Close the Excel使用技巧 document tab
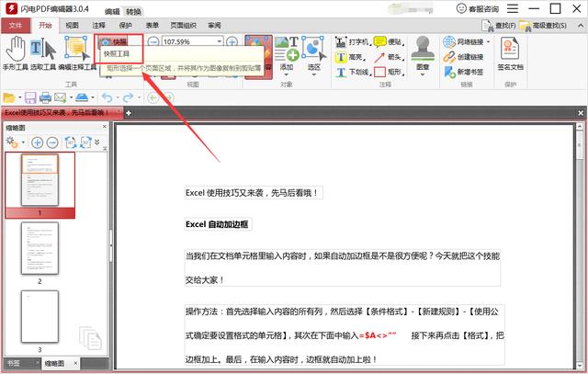This screenshot has width=588, height=374. (119, 112)
